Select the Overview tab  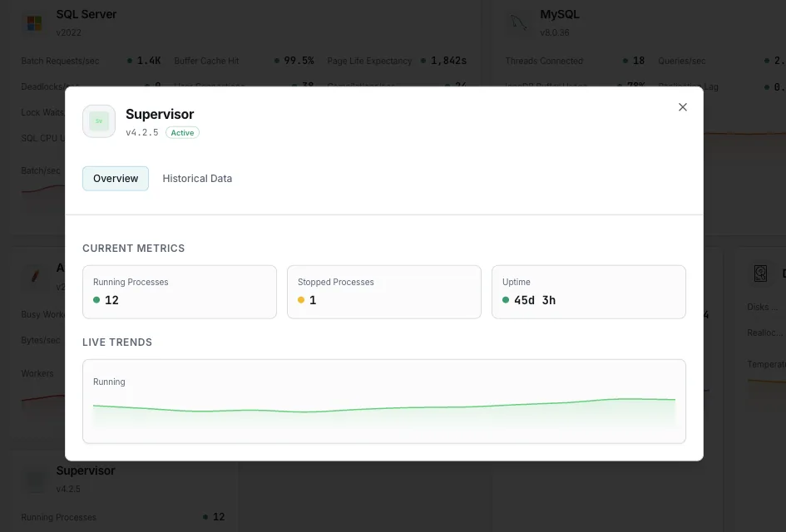point(116,179)
